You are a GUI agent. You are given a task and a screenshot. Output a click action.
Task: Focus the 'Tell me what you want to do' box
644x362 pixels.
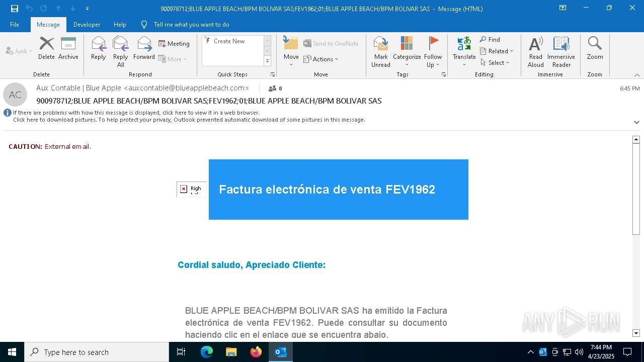(191, 25)
